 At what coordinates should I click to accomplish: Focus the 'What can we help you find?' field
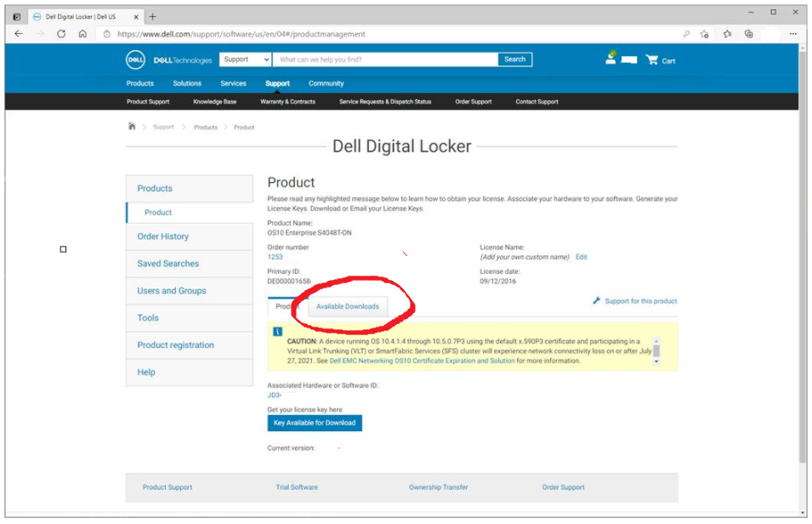click(x=385, y=59)
